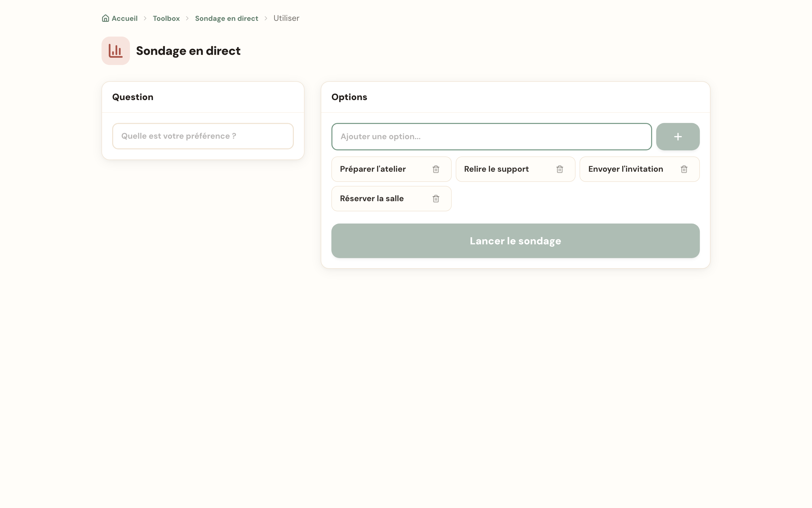Click the "Lancer le sondage" button
The height and width of the screenshot is (508, 812).
515,241
